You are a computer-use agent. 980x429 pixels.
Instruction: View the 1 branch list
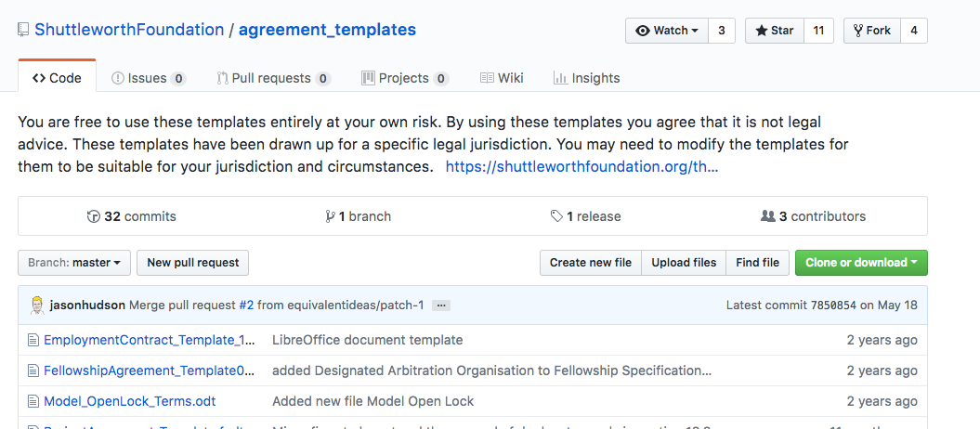click(x=359, y=216)
